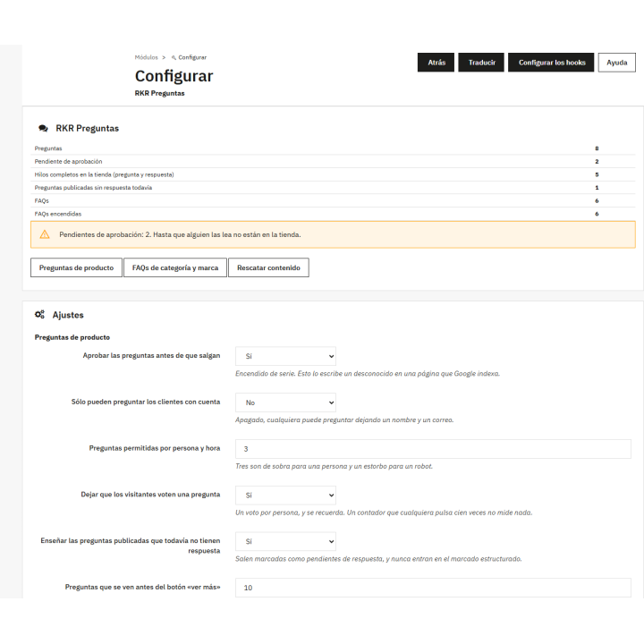Click the Preguntas de producto settings subheading
The width and height of the screenshot is (644, 644).
coord(72,337)
